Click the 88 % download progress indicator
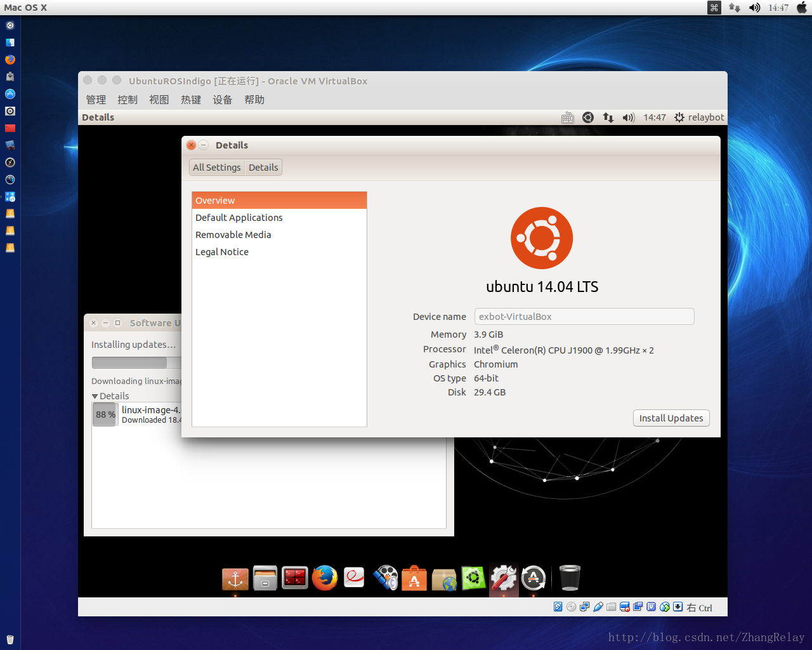The width and height of the screenshot is (812, 650). [x=105, y=415]
